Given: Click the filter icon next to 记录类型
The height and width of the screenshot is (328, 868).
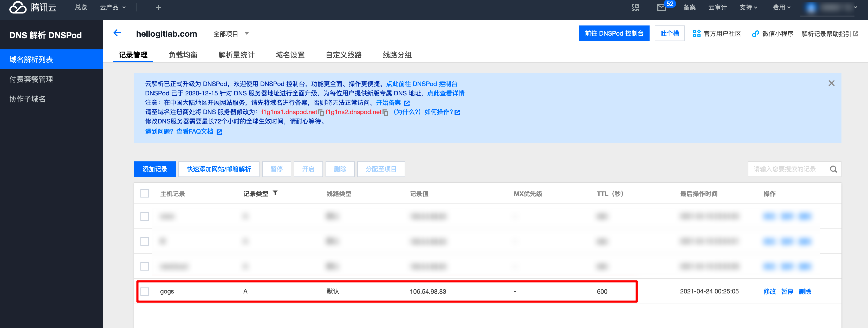Looking at the screenshot, I should [275, 193].
